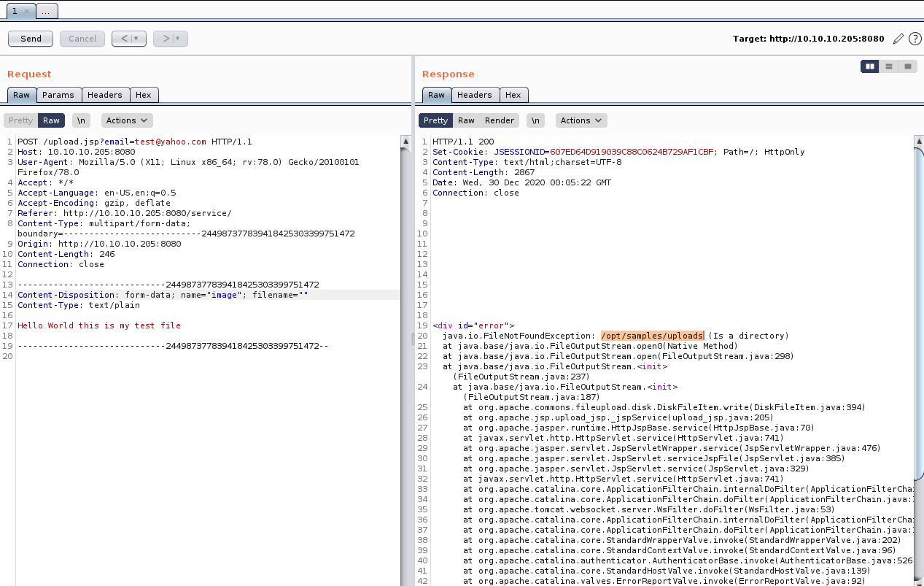Screen dimensions: 924x586
Task: Expand Response Actions dropdown
Action: point(581,120)
